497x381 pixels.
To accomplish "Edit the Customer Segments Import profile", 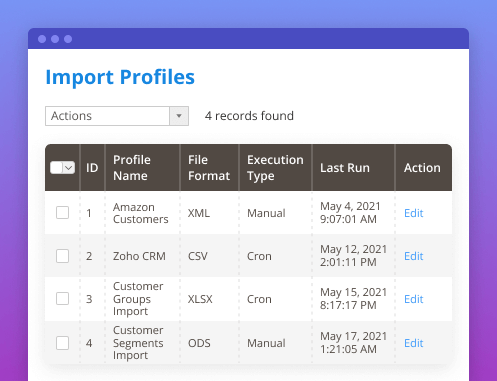I will point(414,343).
